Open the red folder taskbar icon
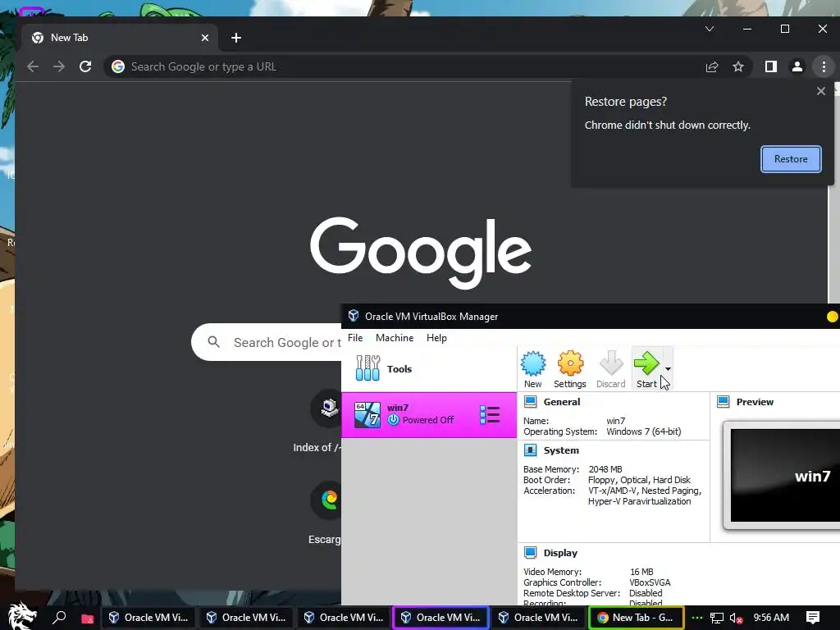This screenshot has width=840, height=630. pos(87,619)
